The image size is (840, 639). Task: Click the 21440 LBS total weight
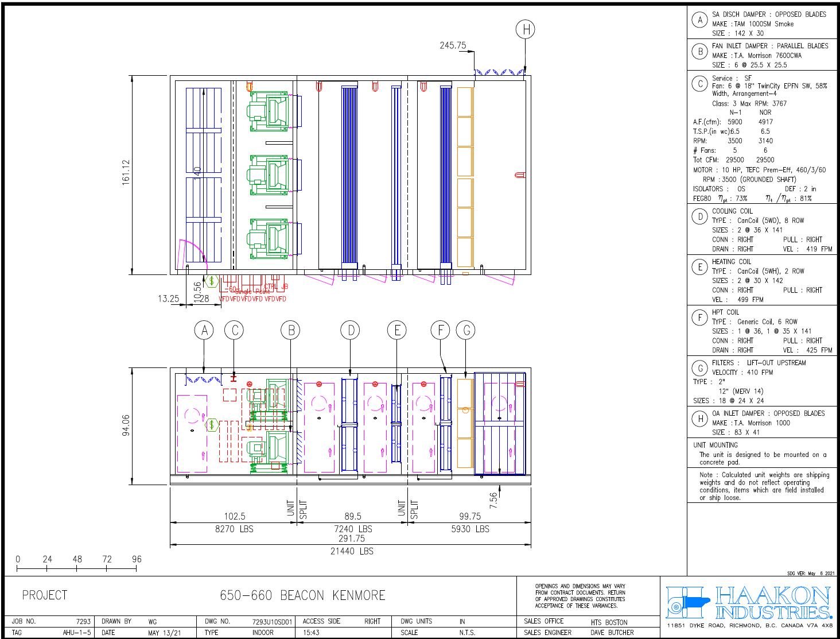click(x=351, y=551)
